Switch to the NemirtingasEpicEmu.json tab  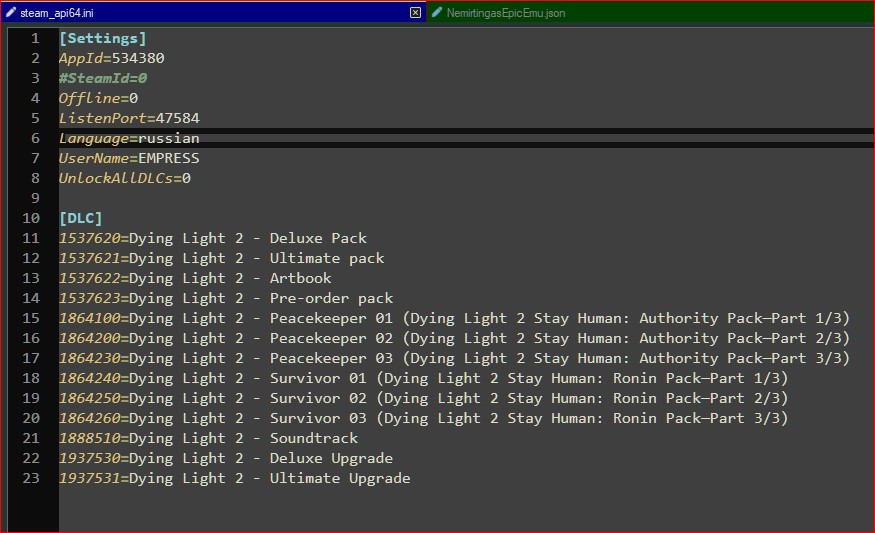[494, 13]
